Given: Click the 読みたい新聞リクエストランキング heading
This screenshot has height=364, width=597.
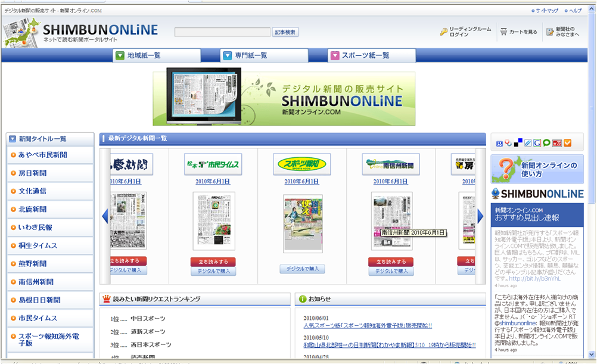Looking at the screenshot, I should [x=157, y=299].
